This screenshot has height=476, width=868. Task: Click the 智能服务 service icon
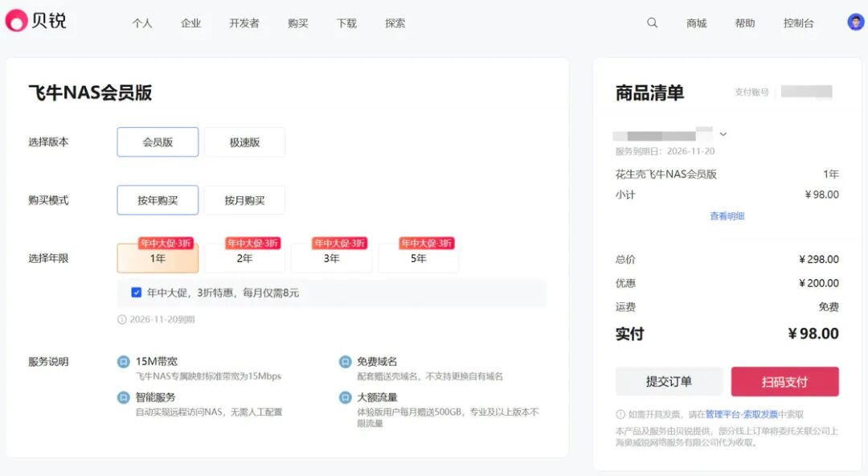click(124, 397)
